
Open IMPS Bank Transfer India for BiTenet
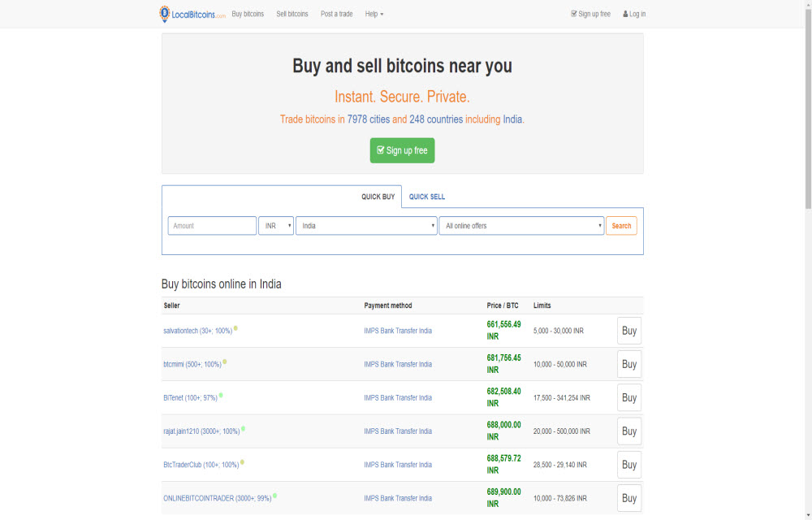coord(398,398)
